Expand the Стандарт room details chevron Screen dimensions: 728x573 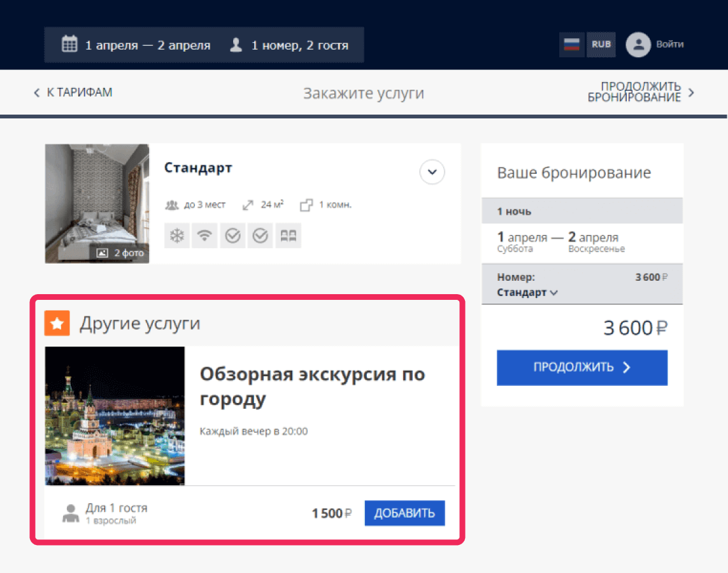point(432,172)
